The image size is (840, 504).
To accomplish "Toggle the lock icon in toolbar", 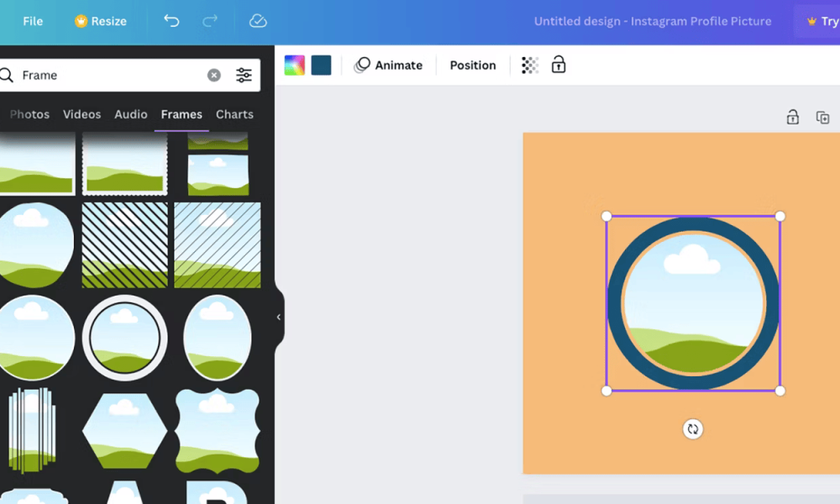I will [559, 65].
